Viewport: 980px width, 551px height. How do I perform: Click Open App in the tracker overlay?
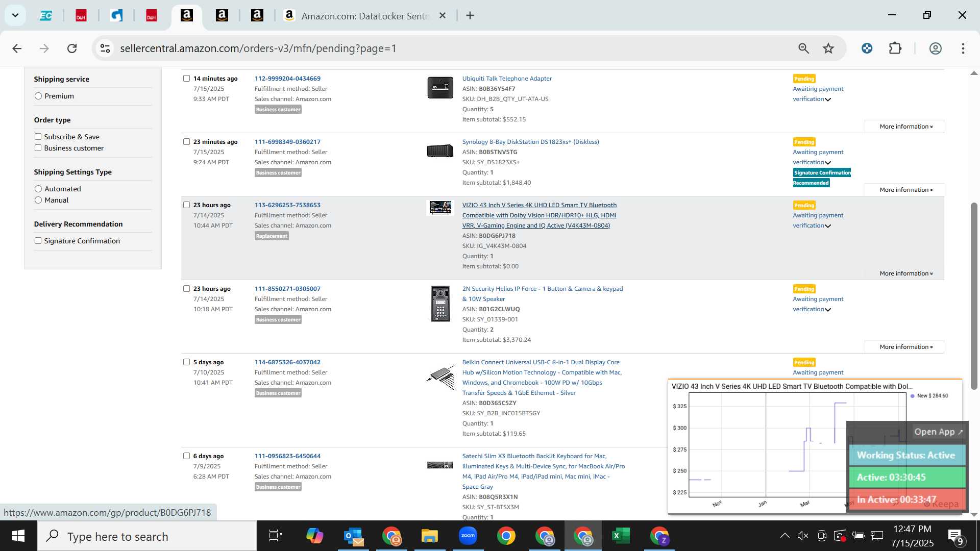click(938, 432)
